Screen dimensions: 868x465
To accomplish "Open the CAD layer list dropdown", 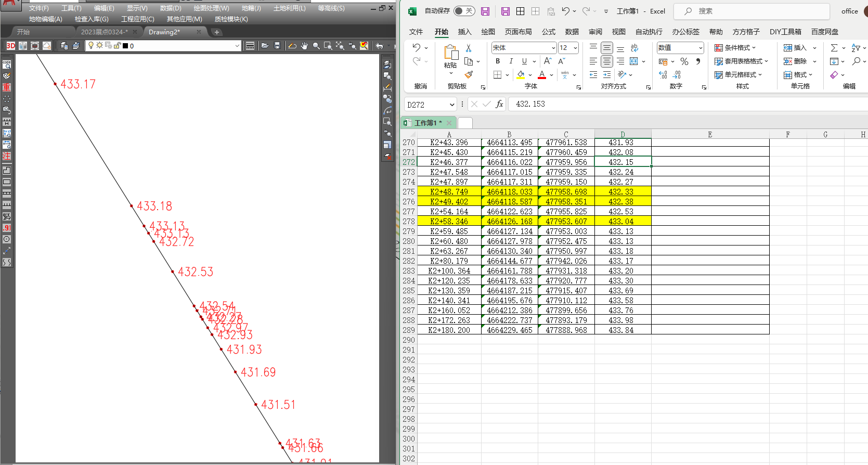I will click(237, 46).
